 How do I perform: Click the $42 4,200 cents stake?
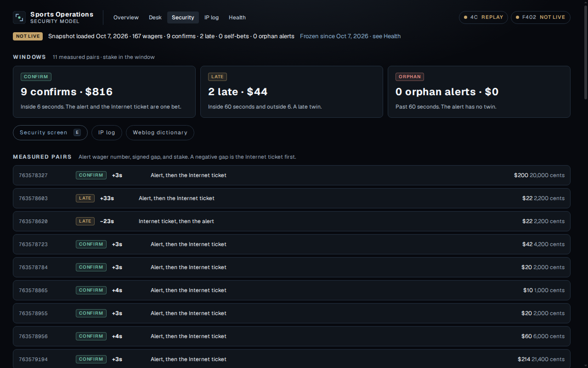[x=543, y=244]
